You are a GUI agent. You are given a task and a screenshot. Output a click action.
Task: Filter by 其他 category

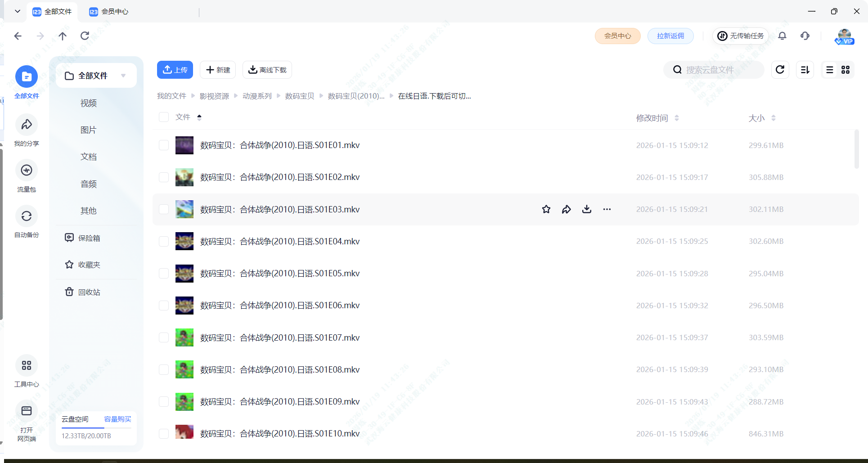(x=89, y=211)
